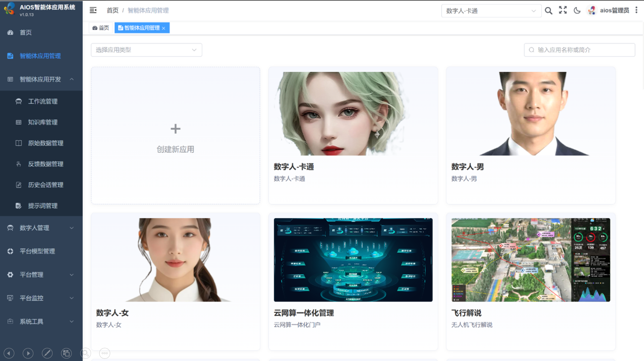Open the 选择应用类型 dropdown
644x361 pixels.
[146, 50]
